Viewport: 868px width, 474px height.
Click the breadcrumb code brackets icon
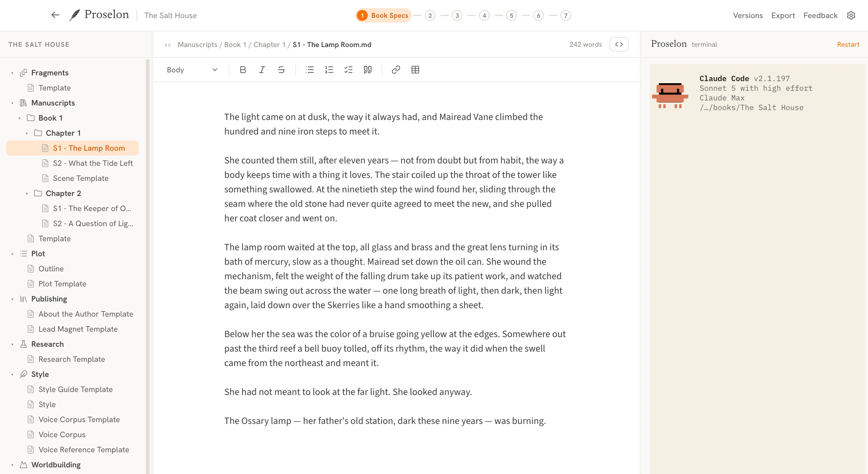[x=168, y=45]
